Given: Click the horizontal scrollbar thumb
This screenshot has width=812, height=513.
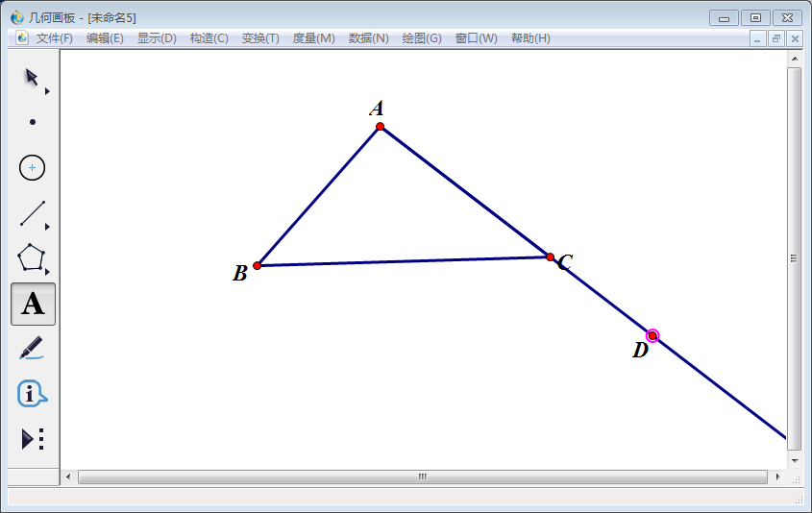Looking at the screenshot, I should click(423, 476).
